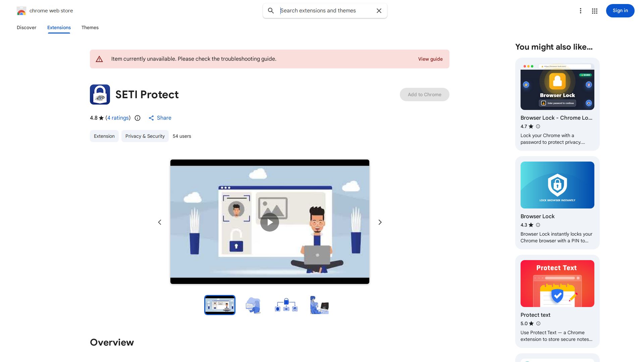Click the Sign in button

(x=620, y=11)
